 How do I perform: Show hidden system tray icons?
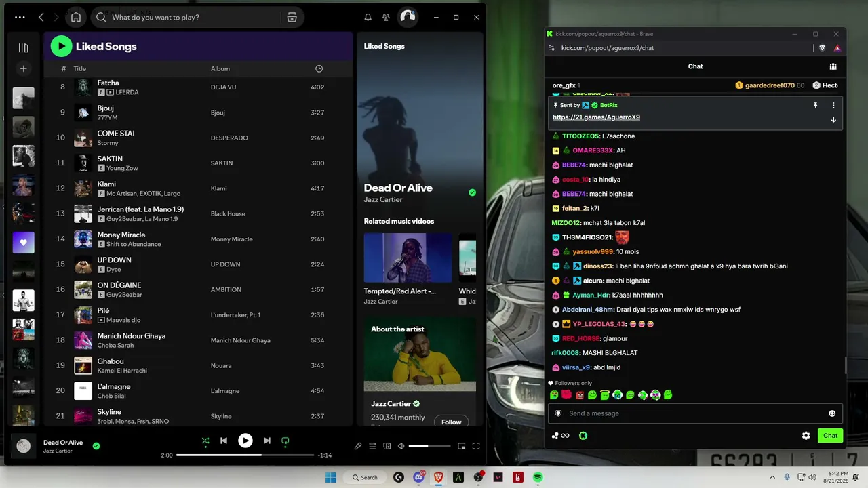tap(772, 477)
